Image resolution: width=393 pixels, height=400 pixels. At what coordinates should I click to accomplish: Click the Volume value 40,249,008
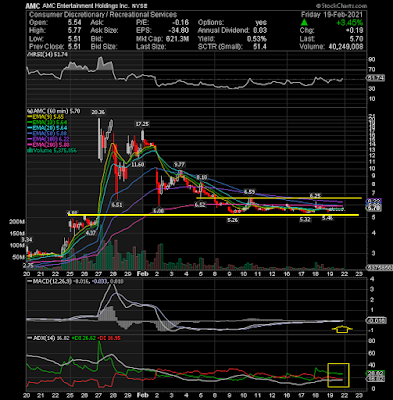coord(345,47)
